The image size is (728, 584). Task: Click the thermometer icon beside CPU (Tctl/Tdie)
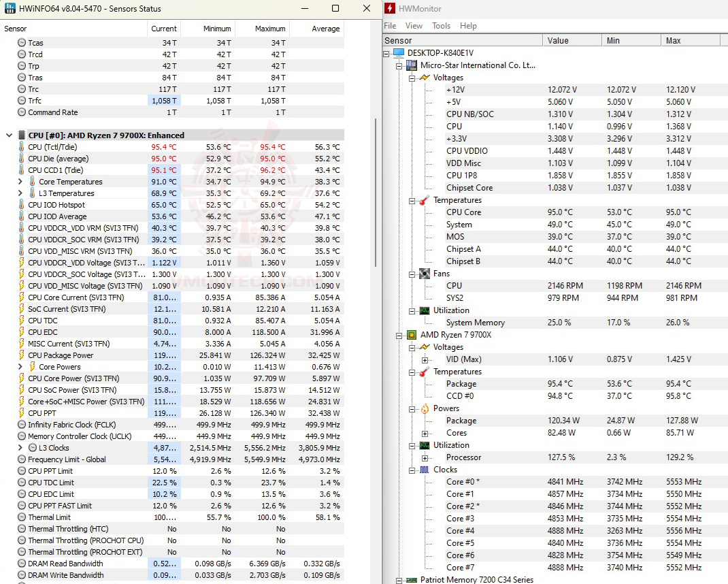(21, 147)
